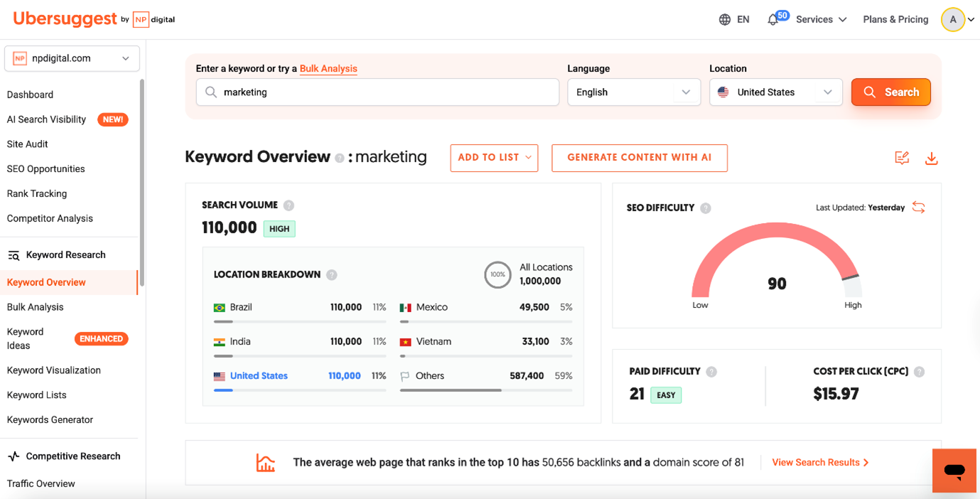Click the Ubersuggest logo
The height and width of the screenshot is (499, 980).
pyautogui.click(x=65, y=18)
